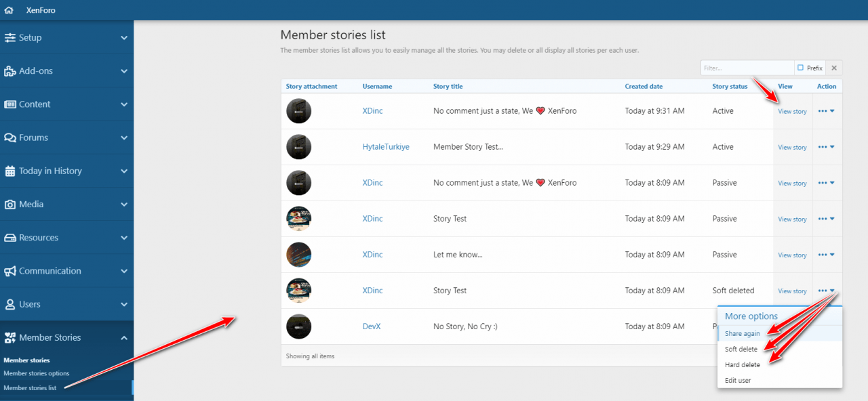
Task: Open action dropdown for HytaleTurkiye's story
Action: pyautogui.click(x=826, y=147)
